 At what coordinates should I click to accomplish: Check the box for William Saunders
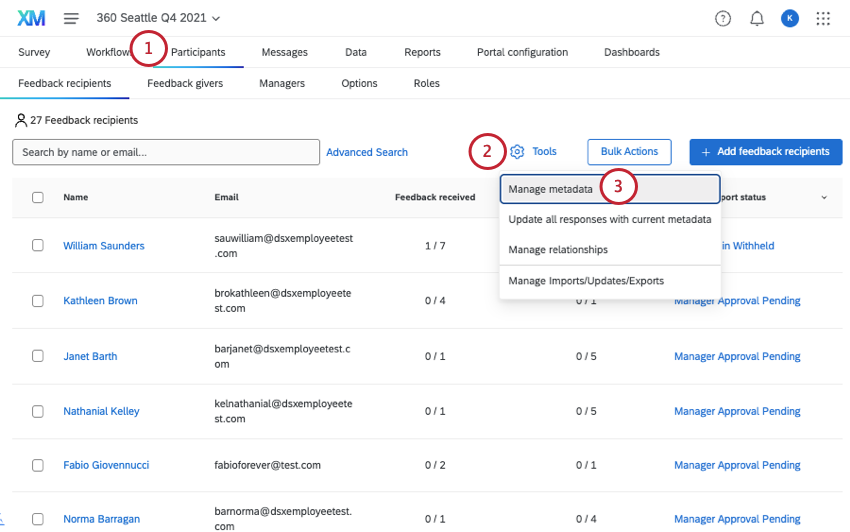[x=38, y=245]
